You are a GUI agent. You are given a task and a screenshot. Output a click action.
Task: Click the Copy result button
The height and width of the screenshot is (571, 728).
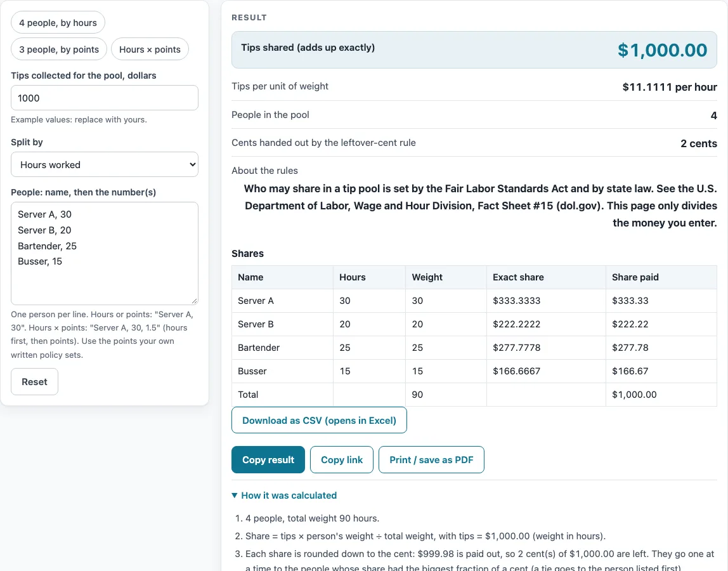(268, 460)
